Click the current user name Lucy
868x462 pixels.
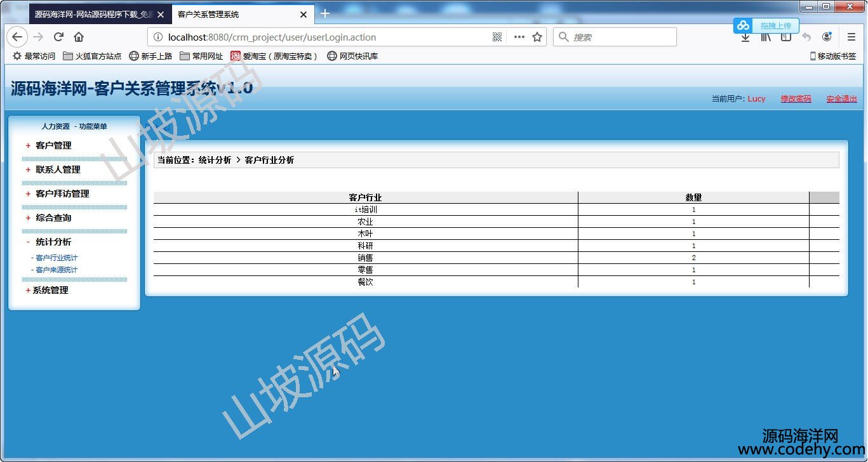tap(756, 99)
